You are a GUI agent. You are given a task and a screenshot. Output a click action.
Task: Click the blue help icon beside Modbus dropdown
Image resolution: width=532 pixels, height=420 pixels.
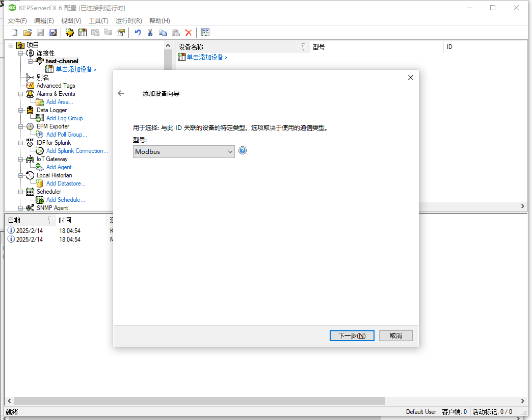243,151
